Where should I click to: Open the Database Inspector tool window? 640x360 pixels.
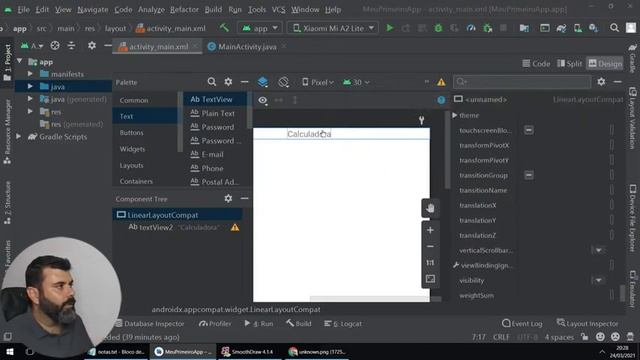coord(150,324)
